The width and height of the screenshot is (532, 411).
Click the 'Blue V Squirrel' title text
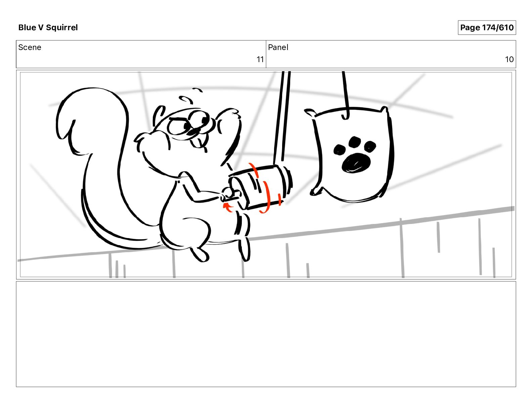coord(48,28)
